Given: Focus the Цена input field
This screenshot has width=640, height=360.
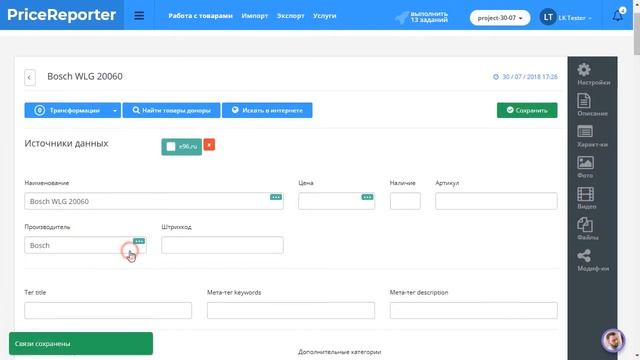Looking at the screenshot, I should (x=336, y=201).
